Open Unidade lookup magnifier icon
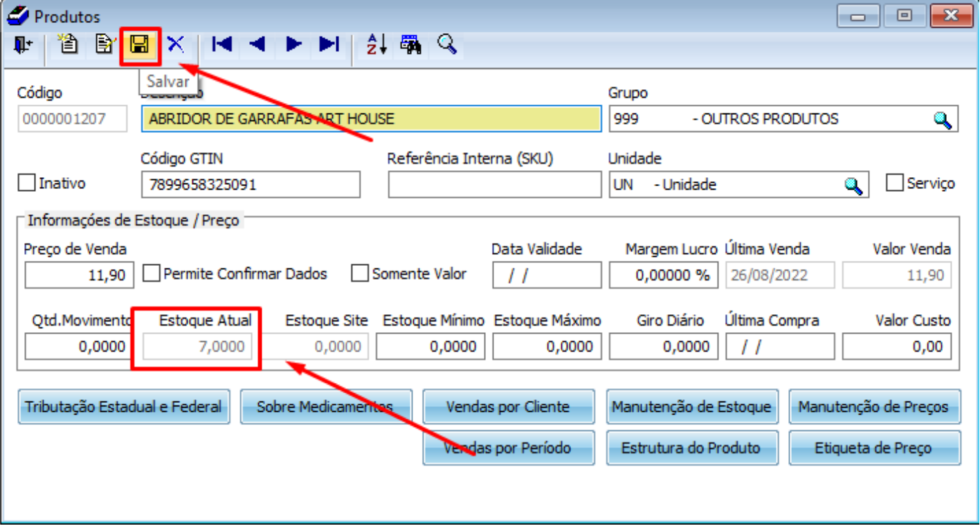The height and width of the screenshot is (526, 980). click(x=853, y=185)
